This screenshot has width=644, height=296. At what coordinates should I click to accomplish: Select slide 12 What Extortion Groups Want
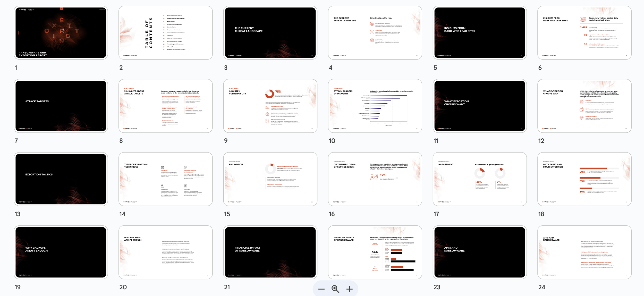tap(584, 106)
